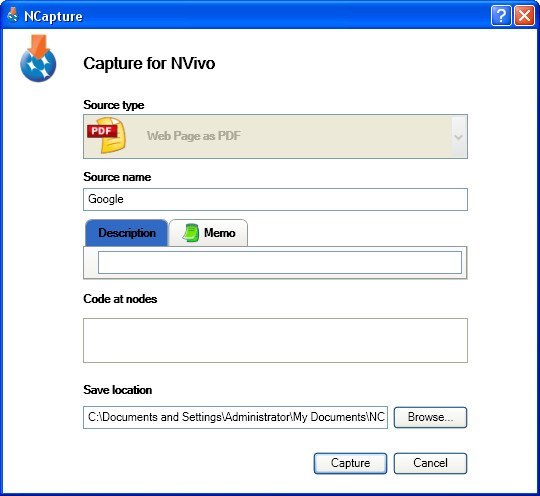Screen dimensions: 540x496
Task: Click the Capture for NVivo heading
Action: [149, 63]
